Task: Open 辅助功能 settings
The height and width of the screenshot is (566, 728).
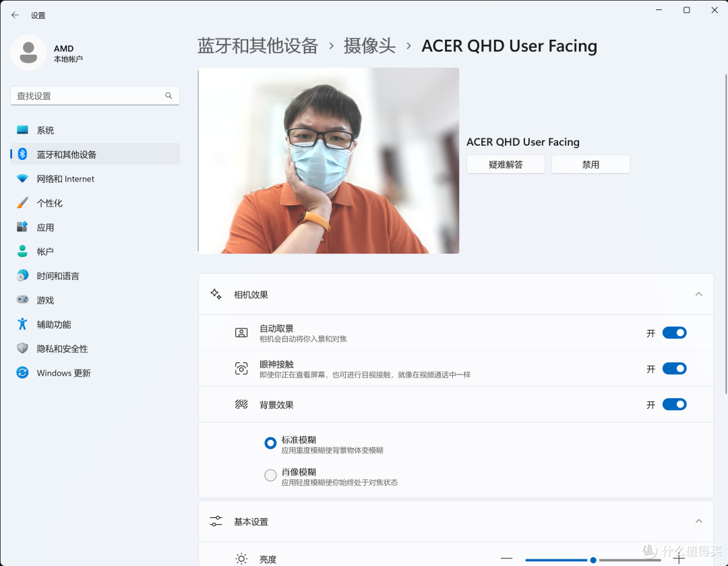Action: coord(95,324)
